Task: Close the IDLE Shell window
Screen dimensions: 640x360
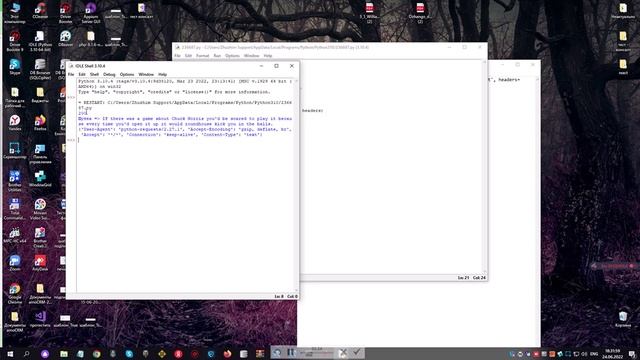Action: coord(291,66)
